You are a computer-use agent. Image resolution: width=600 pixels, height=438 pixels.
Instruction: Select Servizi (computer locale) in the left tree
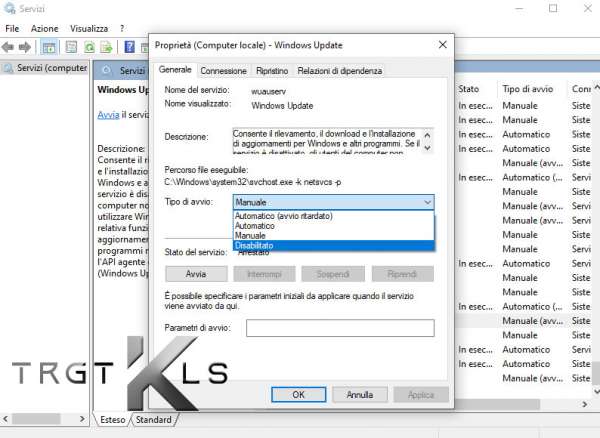point(46,68)
